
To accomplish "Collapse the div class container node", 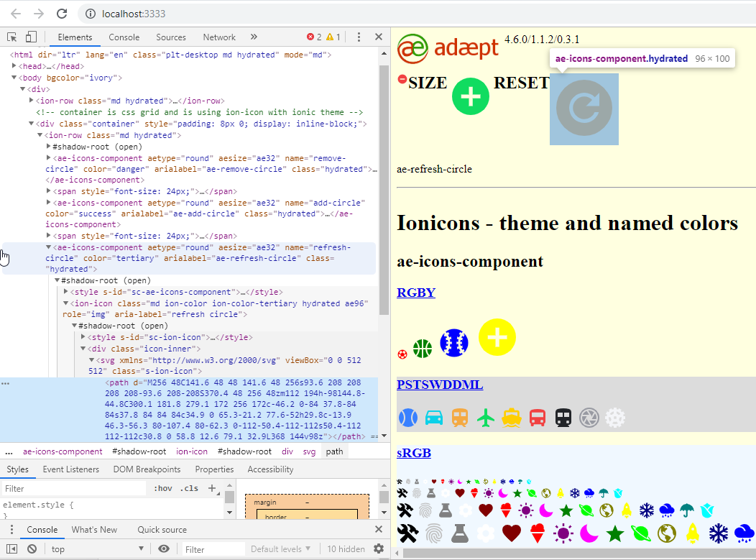I will (32, 124).
